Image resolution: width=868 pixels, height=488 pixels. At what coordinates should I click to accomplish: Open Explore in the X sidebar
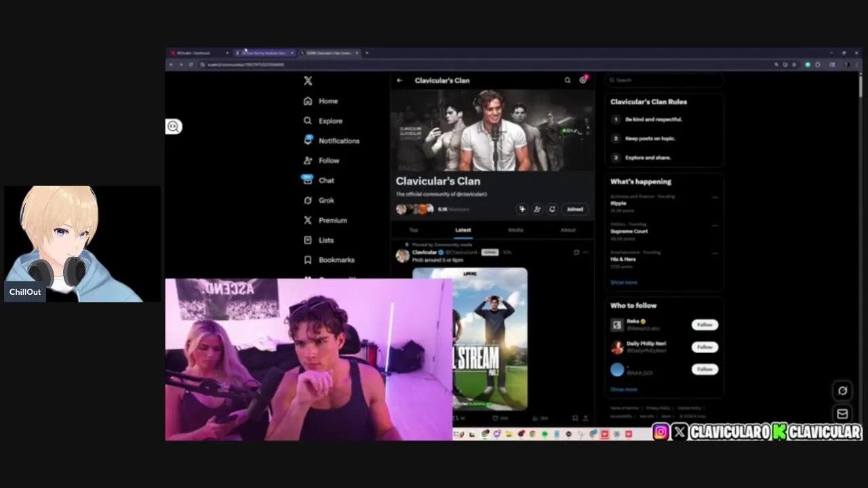pos(323,121)
